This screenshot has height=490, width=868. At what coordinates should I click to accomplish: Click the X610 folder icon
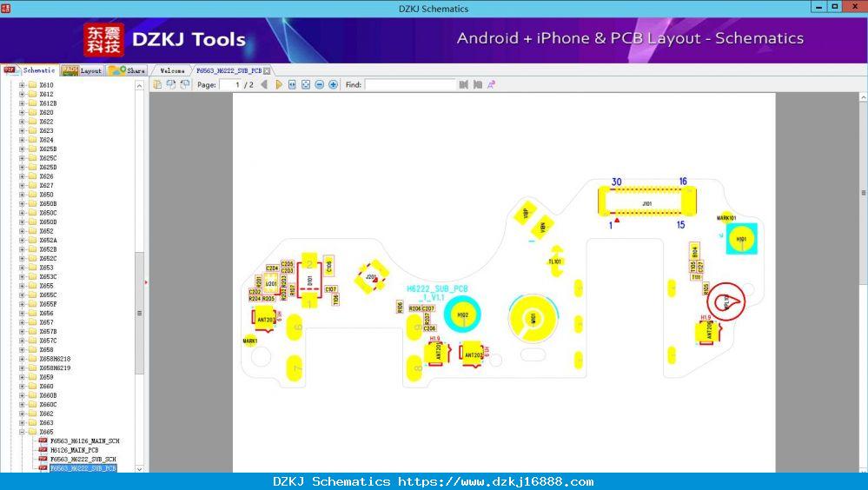point(32,85)
